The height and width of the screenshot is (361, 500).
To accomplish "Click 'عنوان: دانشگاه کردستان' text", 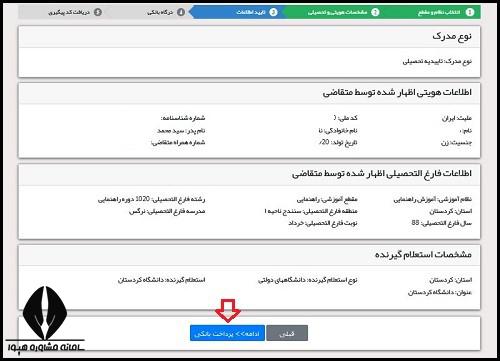I will [440, 293].
